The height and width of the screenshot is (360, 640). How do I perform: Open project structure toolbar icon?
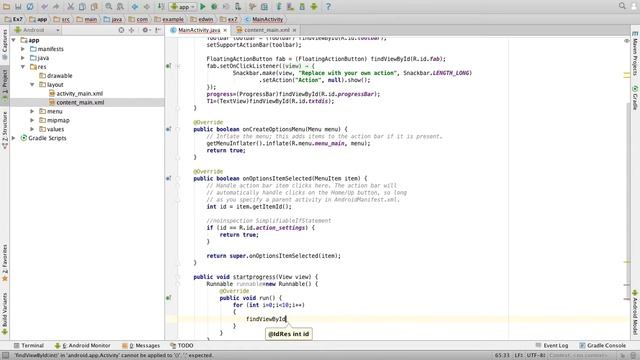point(264,7)
